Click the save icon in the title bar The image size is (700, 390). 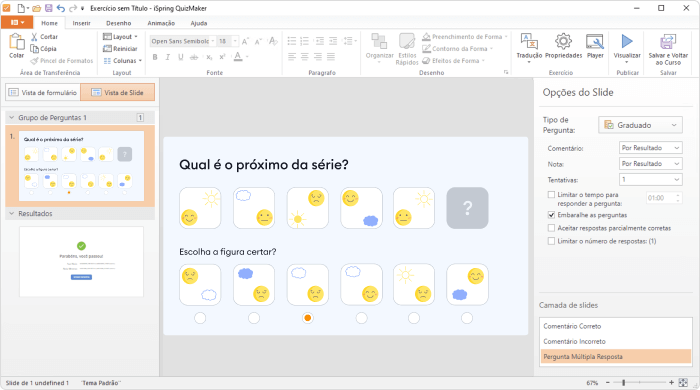click(49, 8)
